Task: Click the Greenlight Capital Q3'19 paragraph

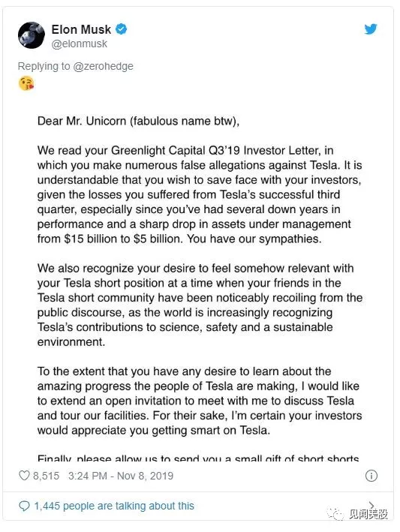Action: [200, 194]
